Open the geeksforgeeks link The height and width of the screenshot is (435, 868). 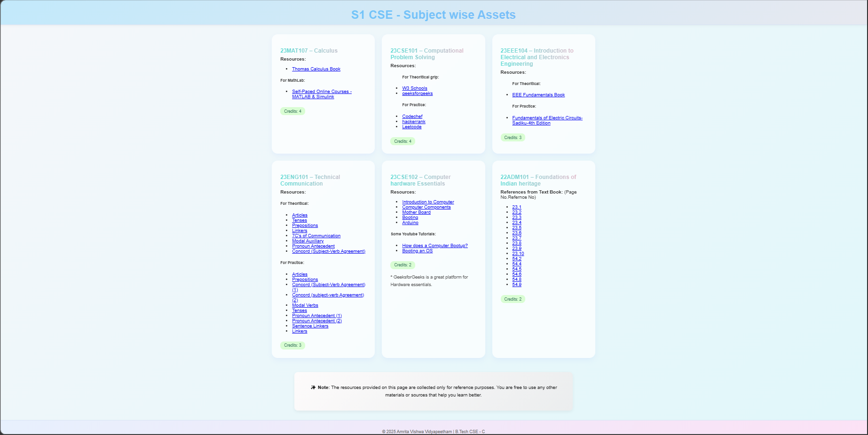418,93
